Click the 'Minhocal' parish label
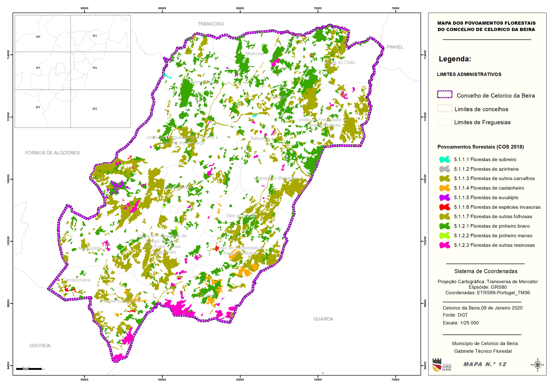The image size is (555, 392). (255, 54)
